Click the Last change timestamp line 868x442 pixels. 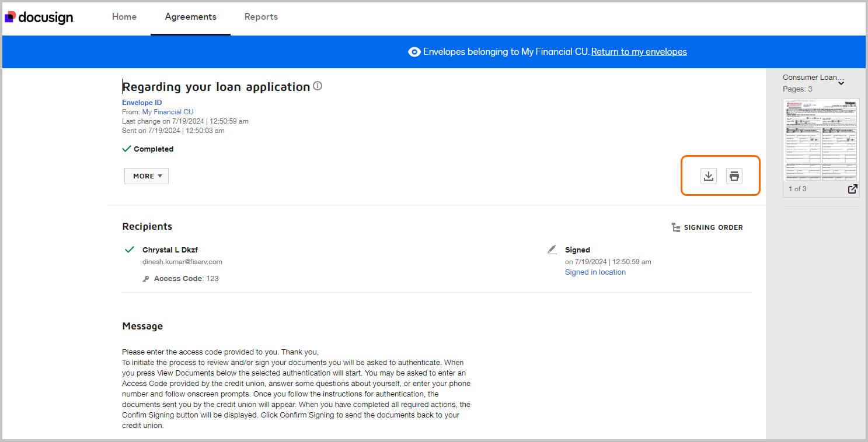(x=185, y=121)
